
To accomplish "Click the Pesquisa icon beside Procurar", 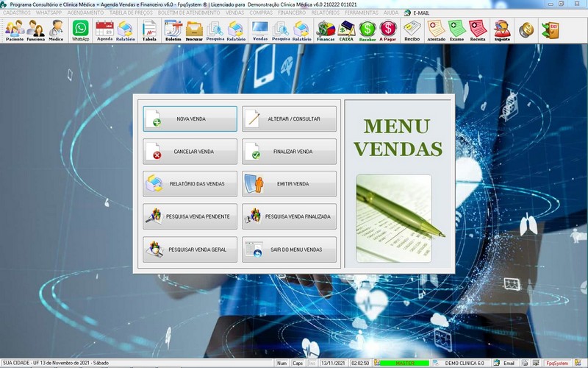I will click(x=215, y=30).
